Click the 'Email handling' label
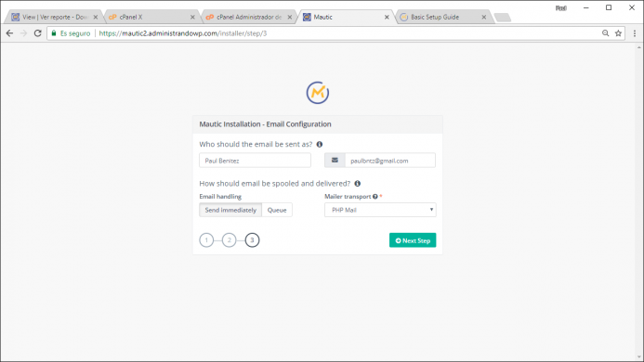The height and width of the screenshot is (362, 644). coord(220,197)
